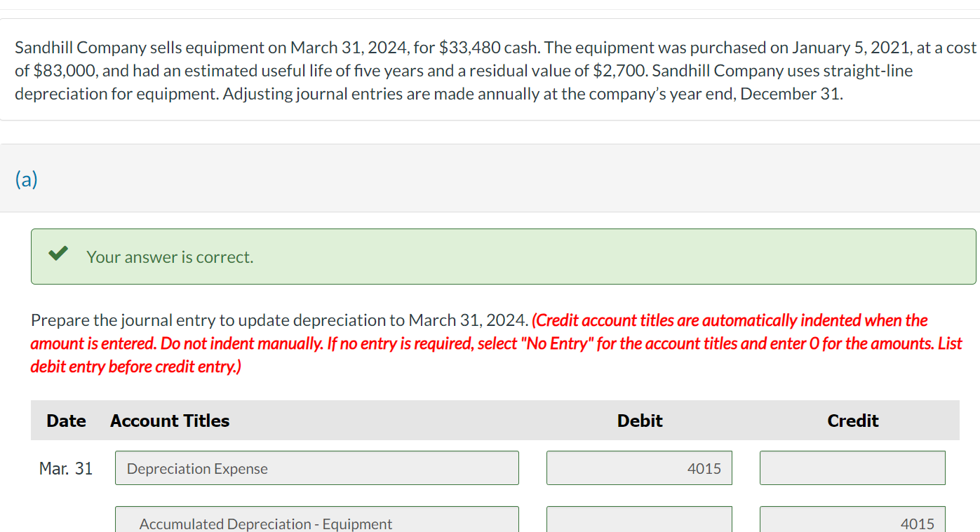Click the Date column header
This screenshot has width=980, height=532.
(66, 421)
